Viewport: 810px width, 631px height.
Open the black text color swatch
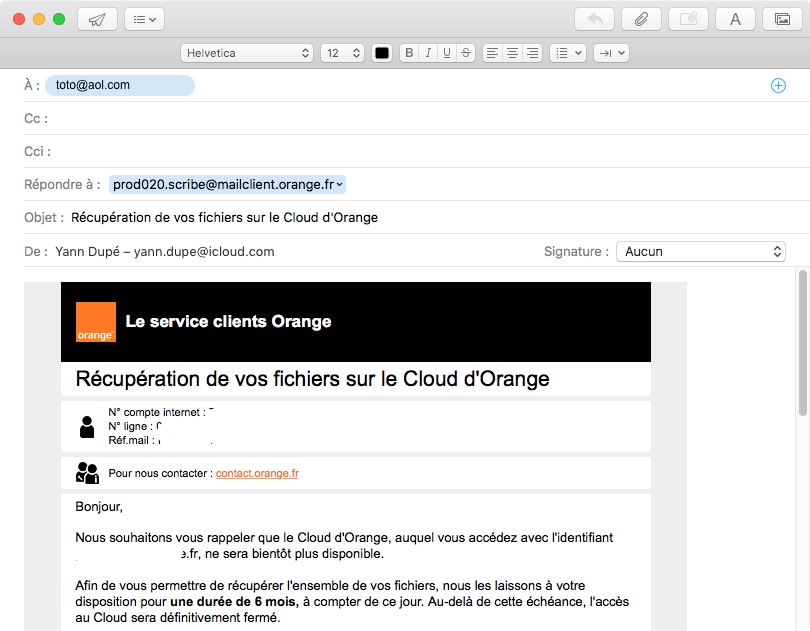[381, 53]
